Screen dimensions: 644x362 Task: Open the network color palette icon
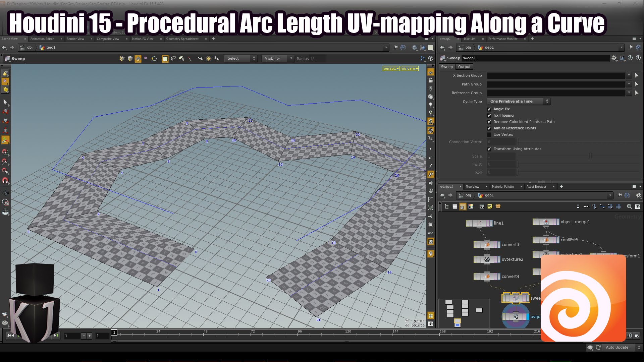471,206
